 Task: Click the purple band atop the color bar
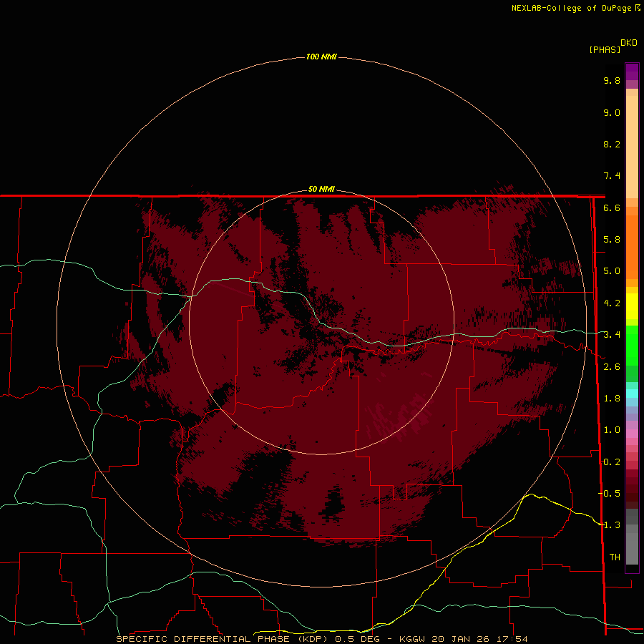[x=632, y=72]
